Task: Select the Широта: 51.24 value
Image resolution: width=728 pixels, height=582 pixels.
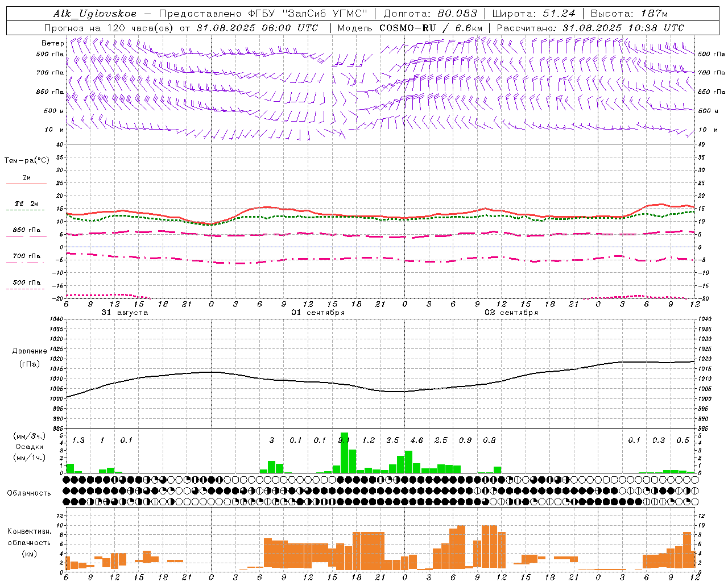Action: (x=533, y=14)
